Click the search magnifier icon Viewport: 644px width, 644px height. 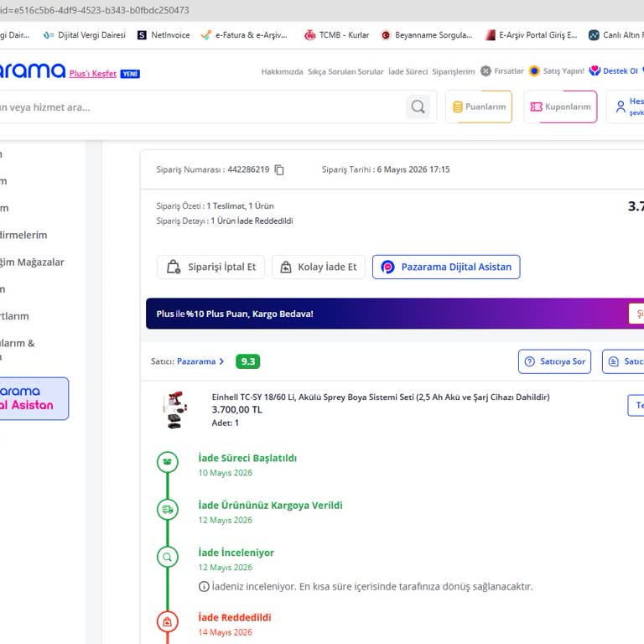418,106
